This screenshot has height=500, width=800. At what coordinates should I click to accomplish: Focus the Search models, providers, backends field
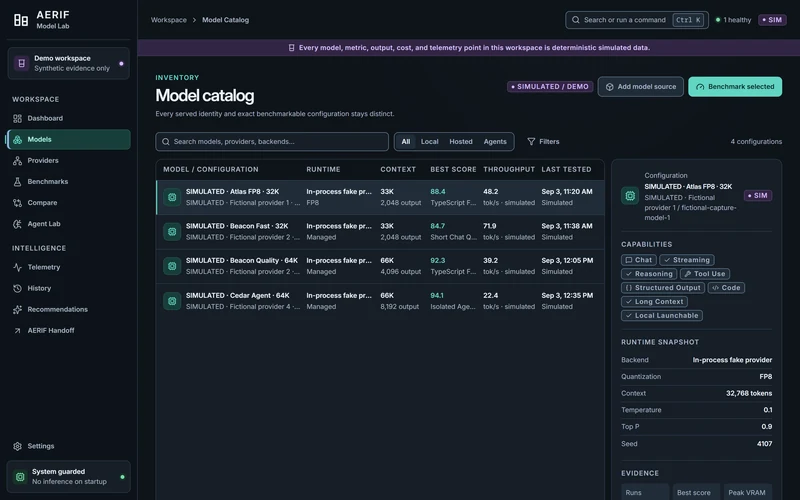click(272, 142)
